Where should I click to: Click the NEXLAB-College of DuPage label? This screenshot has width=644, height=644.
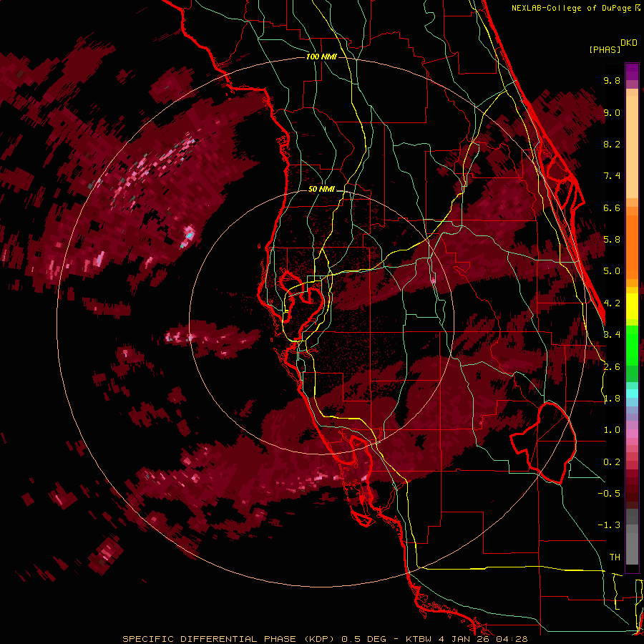[x=572, y=8]
